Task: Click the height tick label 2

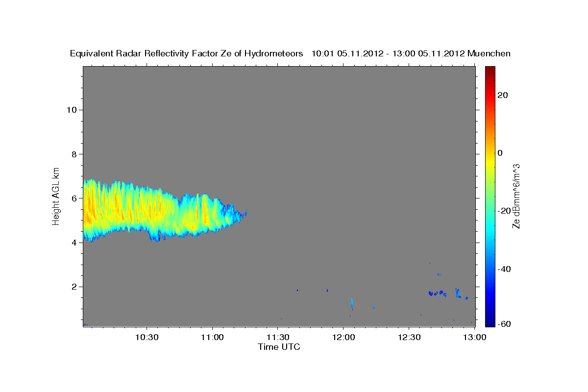Action: pyautogui.click(x=74, y=287)
